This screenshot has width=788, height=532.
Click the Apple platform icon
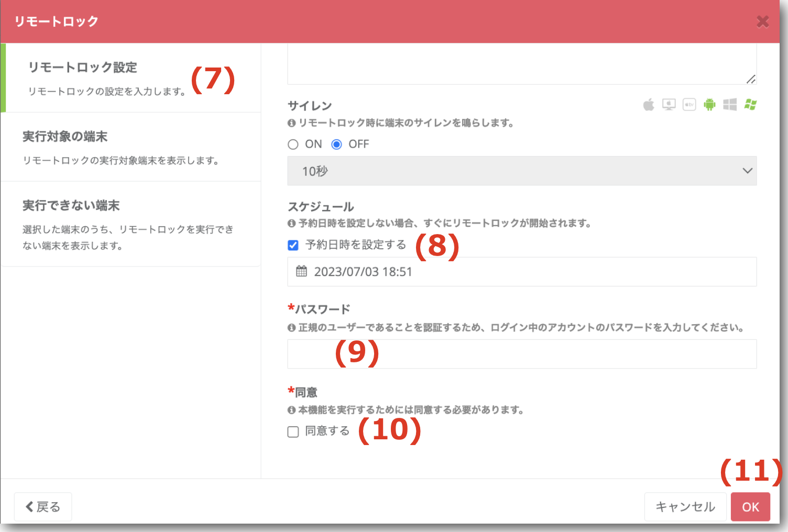[x=649, y=105]
